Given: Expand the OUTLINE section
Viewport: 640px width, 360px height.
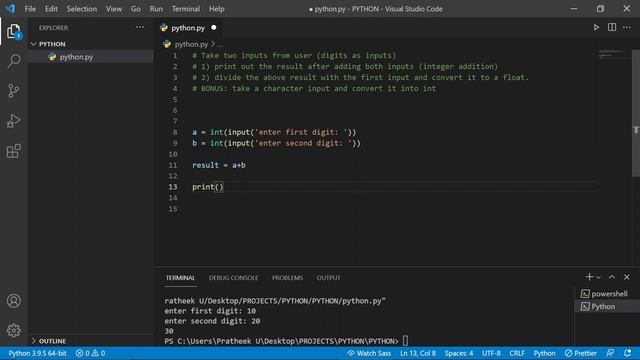Looking at the screenshot, I should (34, 341).
